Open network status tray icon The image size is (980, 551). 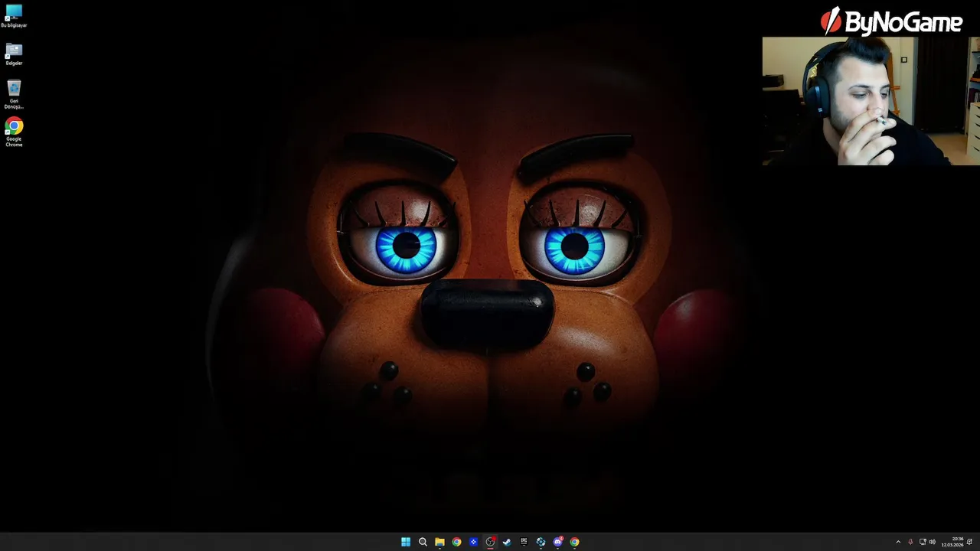pos(923,542)
